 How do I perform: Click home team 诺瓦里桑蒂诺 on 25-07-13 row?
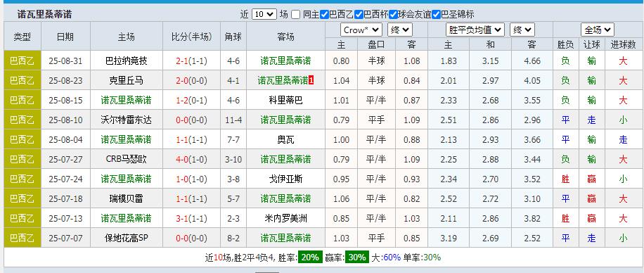click(x=126, y=219)
